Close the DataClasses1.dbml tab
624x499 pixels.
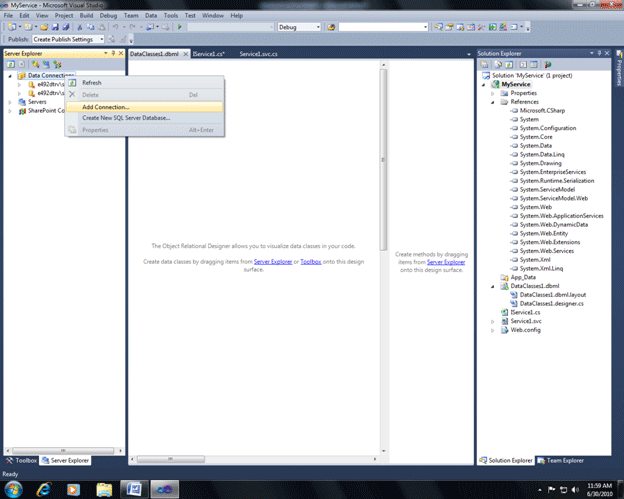(x=185, y=54)
